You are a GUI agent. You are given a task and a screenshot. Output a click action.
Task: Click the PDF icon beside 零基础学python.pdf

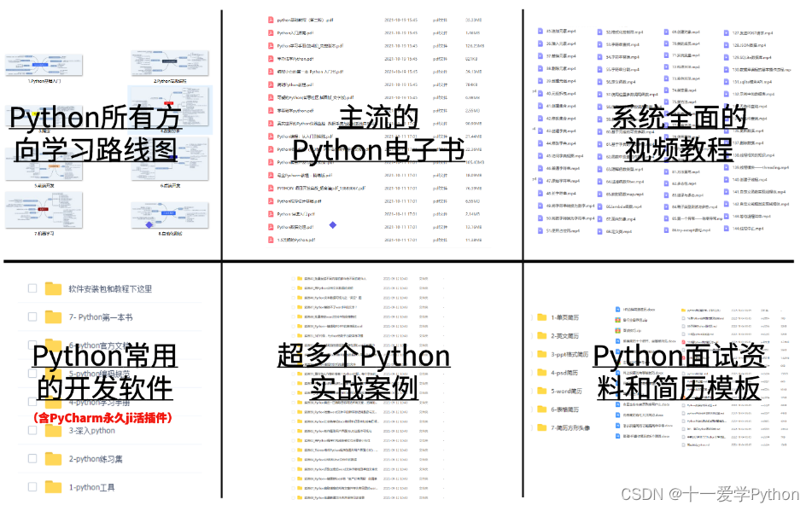[270, 111]
